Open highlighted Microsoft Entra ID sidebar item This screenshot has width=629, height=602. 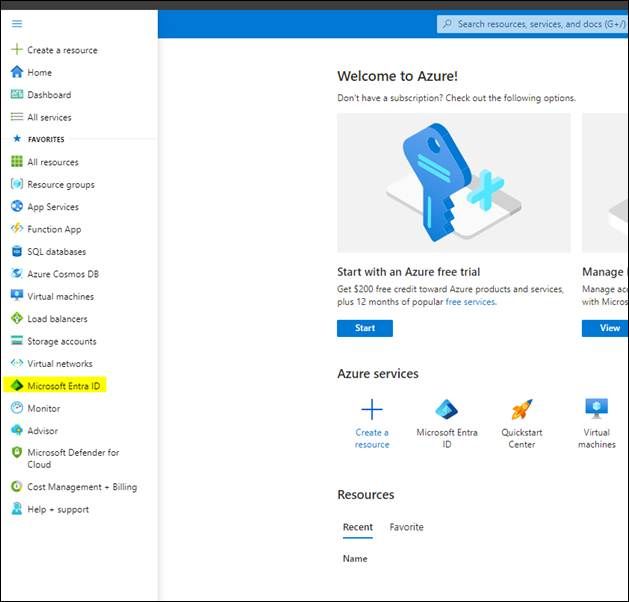pos(64,386)
